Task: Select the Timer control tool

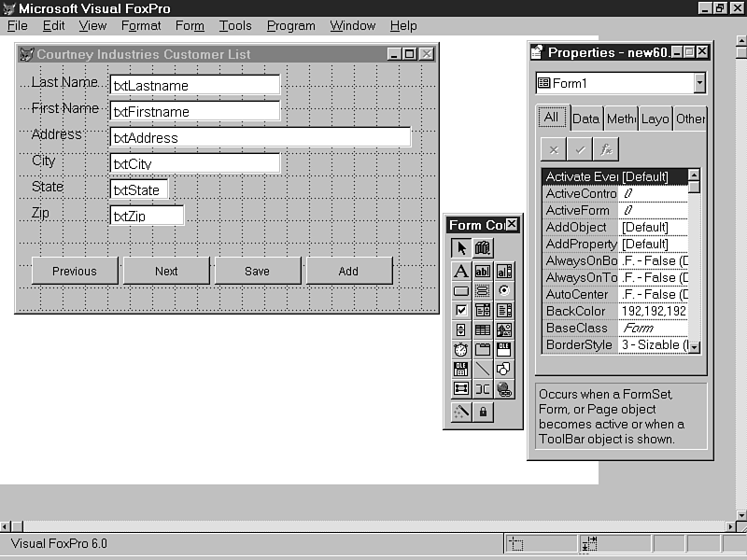Action: pyautogui.click(x=460, y=350)
